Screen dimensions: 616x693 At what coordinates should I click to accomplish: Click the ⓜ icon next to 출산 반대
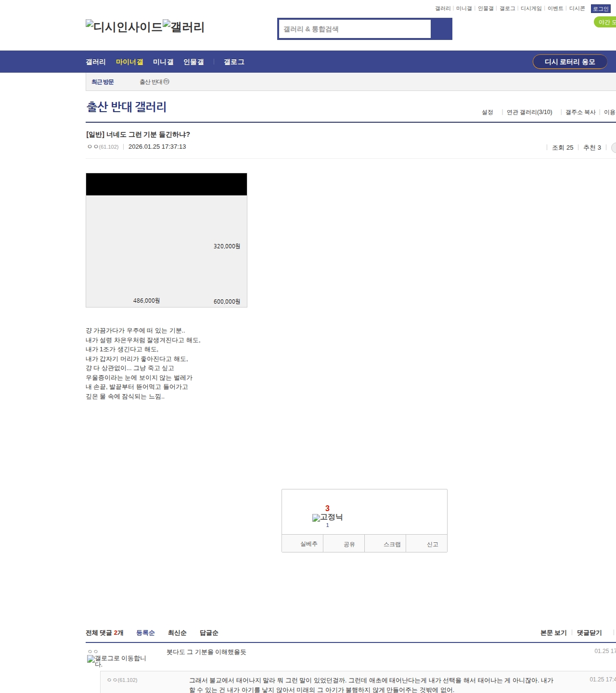(x=166, y=82)
